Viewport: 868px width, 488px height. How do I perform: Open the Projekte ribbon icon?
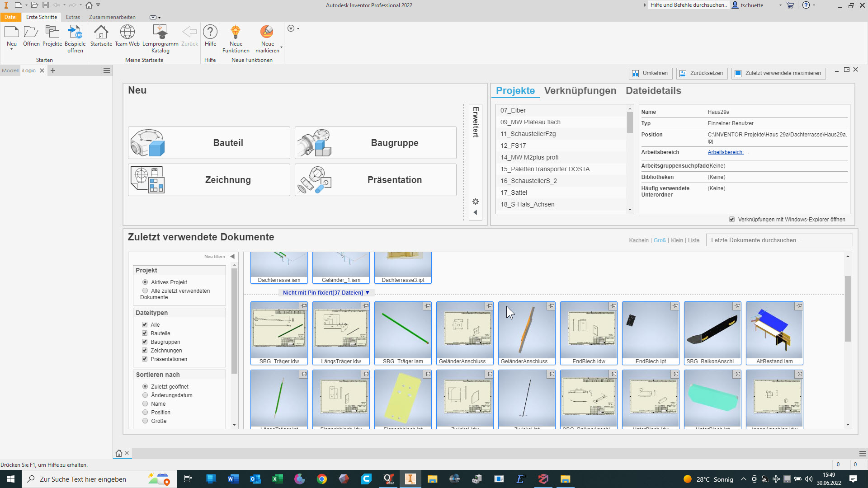tap(52, 33)
